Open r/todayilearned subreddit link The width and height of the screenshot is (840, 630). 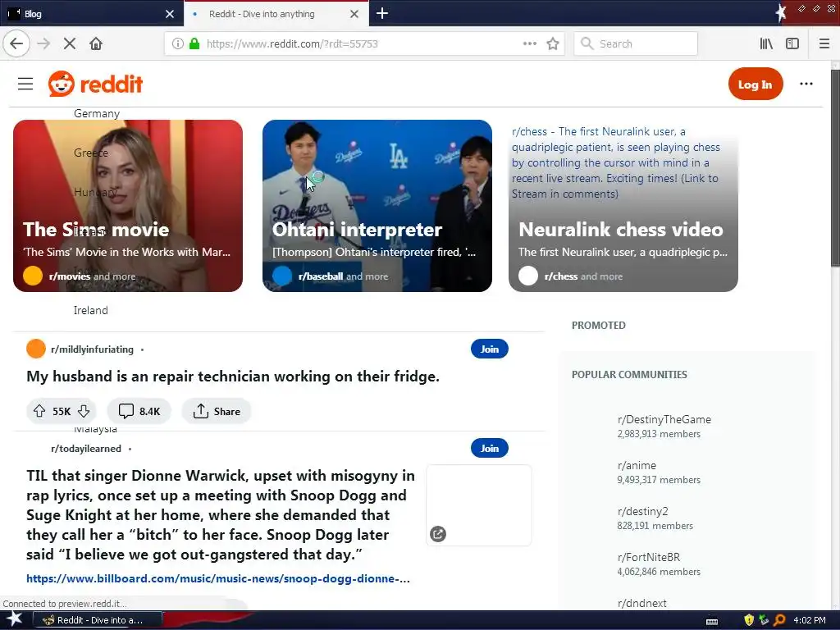coord(85,449)
